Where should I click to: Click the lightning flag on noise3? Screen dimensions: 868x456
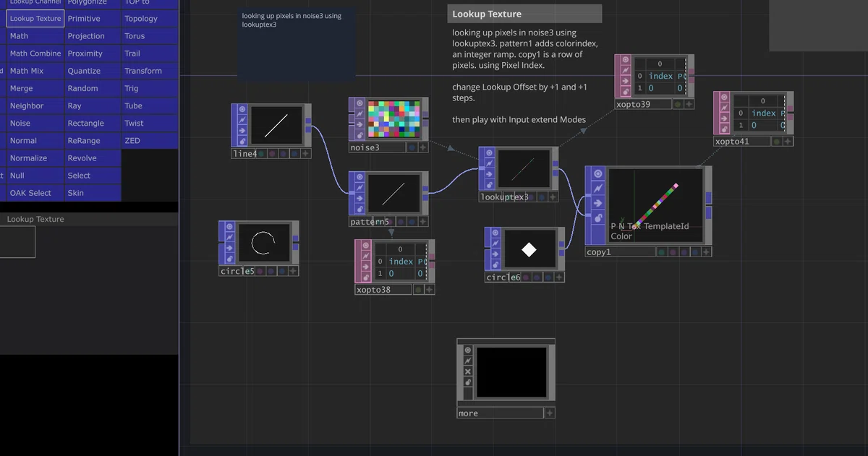tap(360, 114)
